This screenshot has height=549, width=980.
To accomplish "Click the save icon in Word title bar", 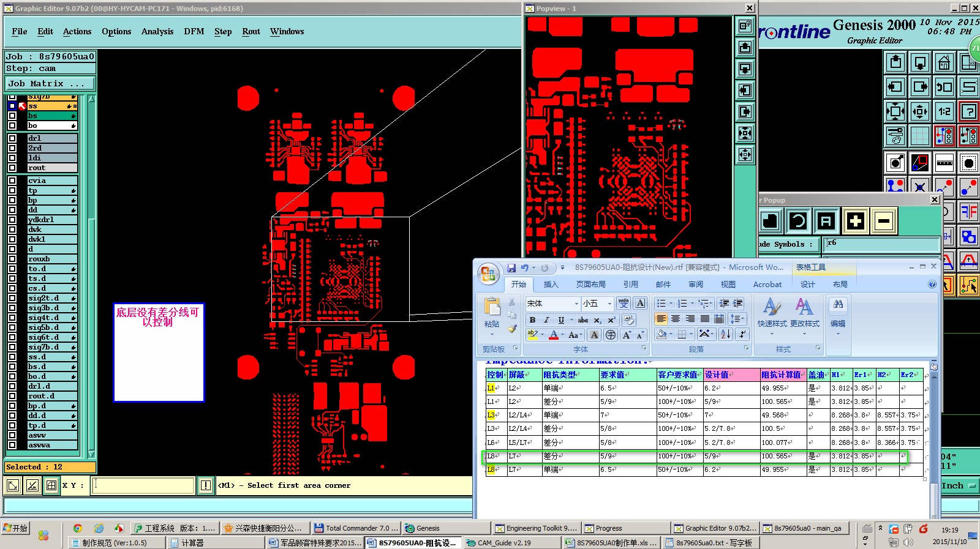I will tap(511, 267).
